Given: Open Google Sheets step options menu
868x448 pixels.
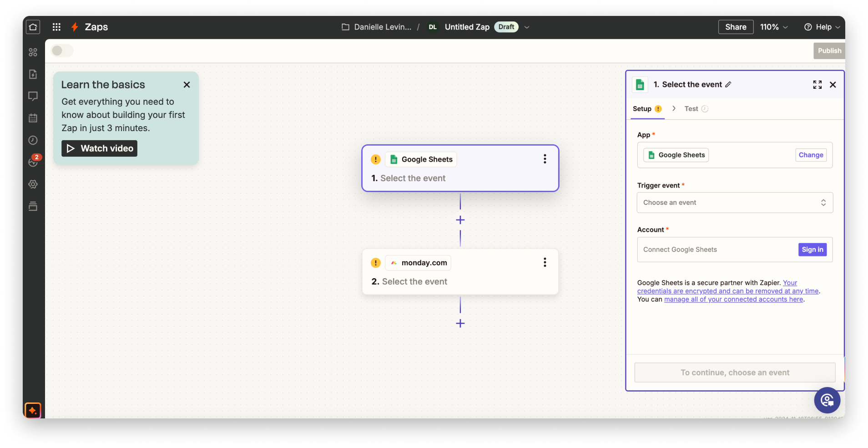Looking at the screenshot, I should [545, 159].
